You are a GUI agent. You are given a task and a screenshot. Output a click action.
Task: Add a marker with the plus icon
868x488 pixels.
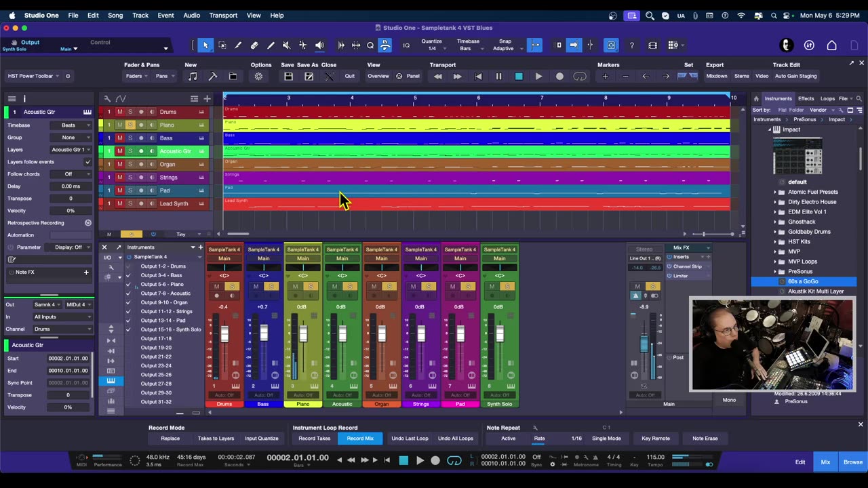pos(605,77)
